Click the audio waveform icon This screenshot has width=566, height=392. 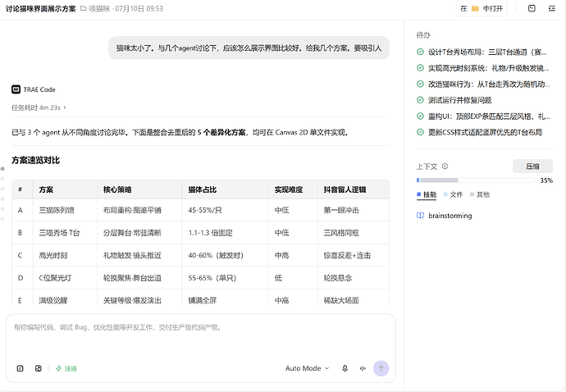(x=363, y=368)
